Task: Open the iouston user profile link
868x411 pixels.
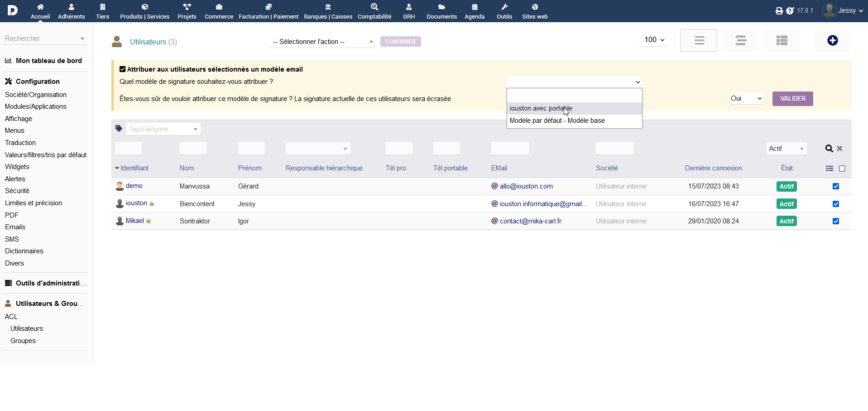Action: point(136,203)
